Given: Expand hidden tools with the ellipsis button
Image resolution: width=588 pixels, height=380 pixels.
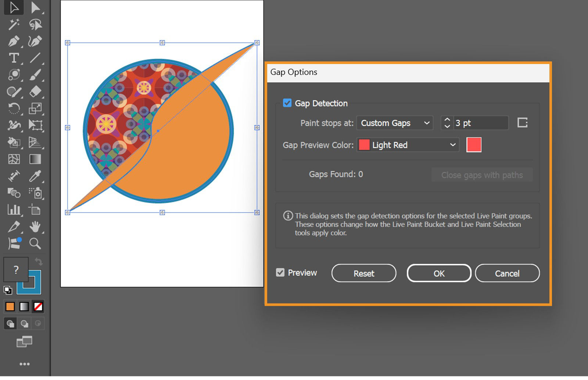Looking at the screenshot, I should [25, 364].
